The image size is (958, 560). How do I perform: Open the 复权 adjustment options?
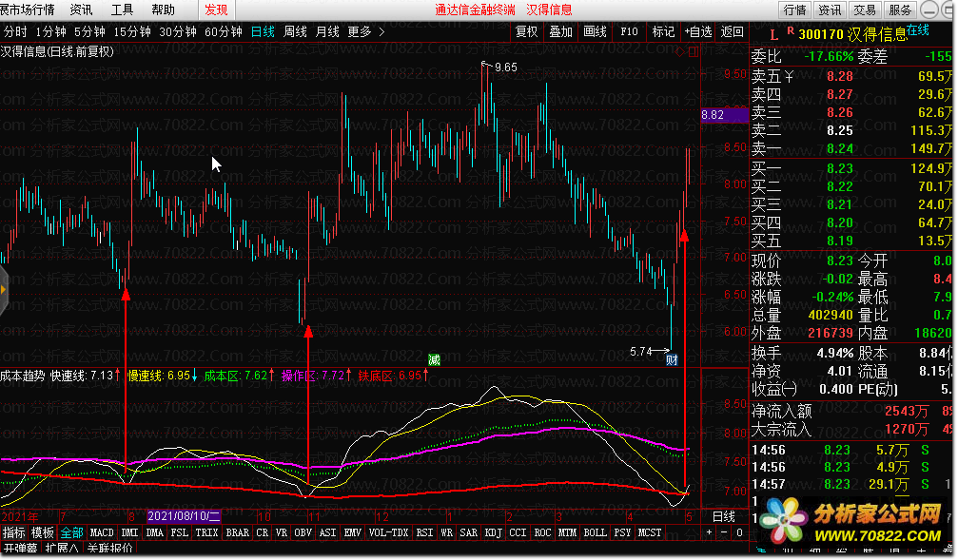tap(527, 31)
